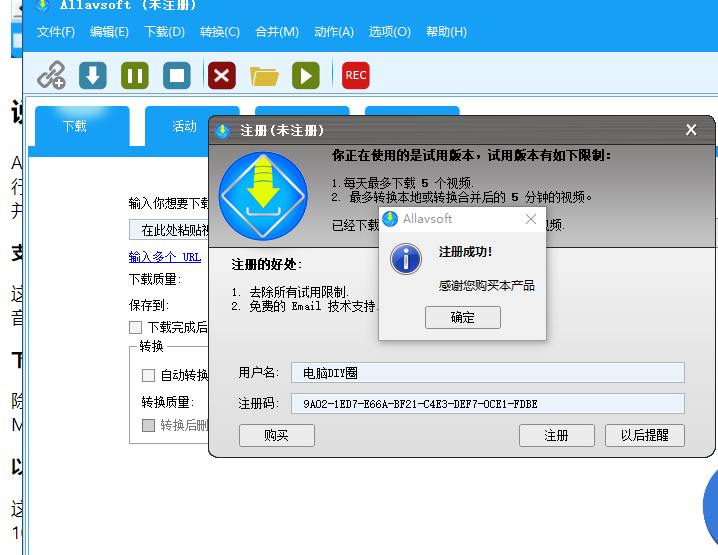Click the blue stop toolbar icon
718x555 pixels.
(177, 75)
